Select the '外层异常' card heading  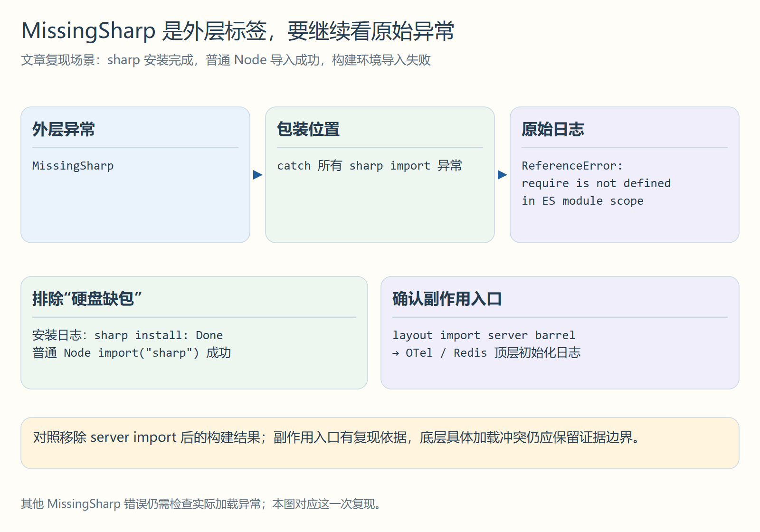[64, 129]
